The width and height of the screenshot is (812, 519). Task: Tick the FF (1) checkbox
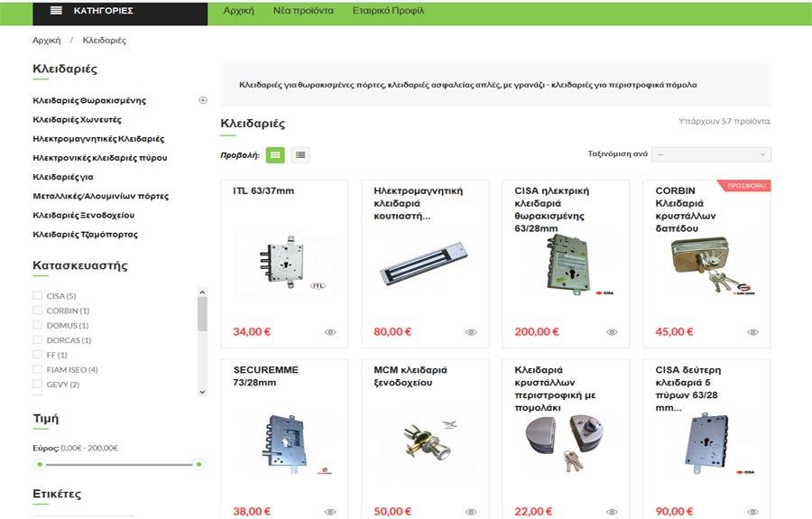click(x=37, y=355)
